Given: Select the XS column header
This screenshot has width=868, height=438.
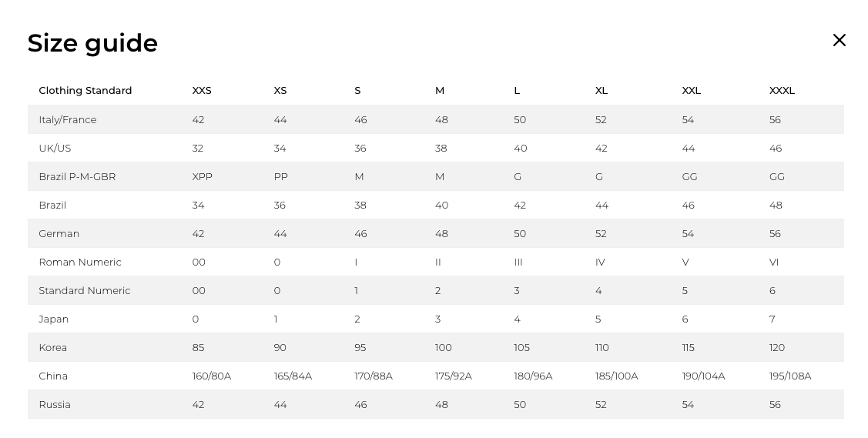Looking at the screenshot, I should click(x=280, y=91).
